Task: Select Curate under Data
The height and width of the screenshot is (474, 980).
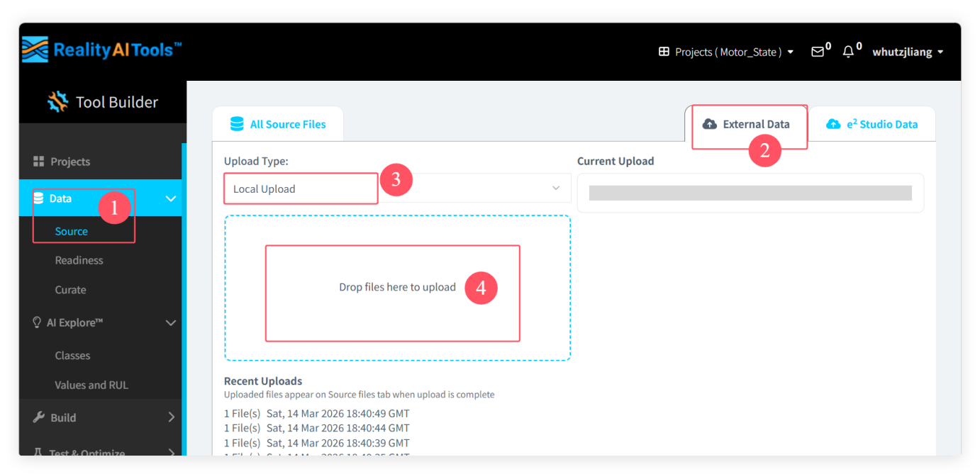Action: click(71, 290)
